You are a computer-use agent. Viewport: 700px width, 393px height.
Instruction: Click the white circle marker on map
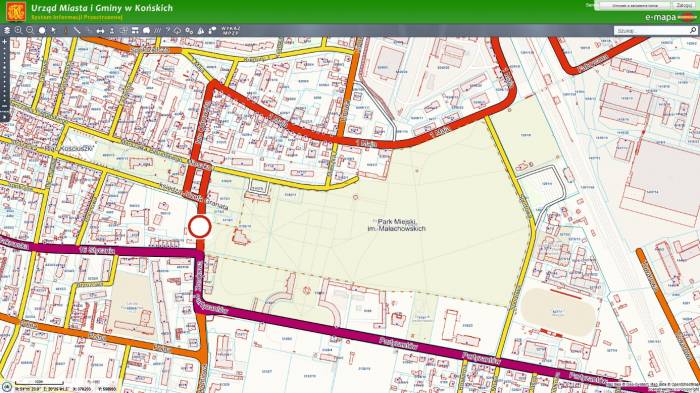pos(200,227)
